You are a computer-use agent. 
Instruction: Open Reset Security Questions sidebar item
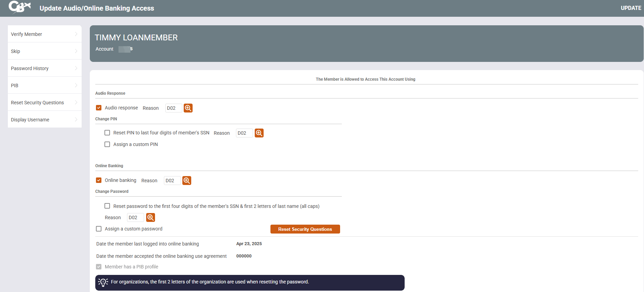pyautogui.click(x=45, y=103)
